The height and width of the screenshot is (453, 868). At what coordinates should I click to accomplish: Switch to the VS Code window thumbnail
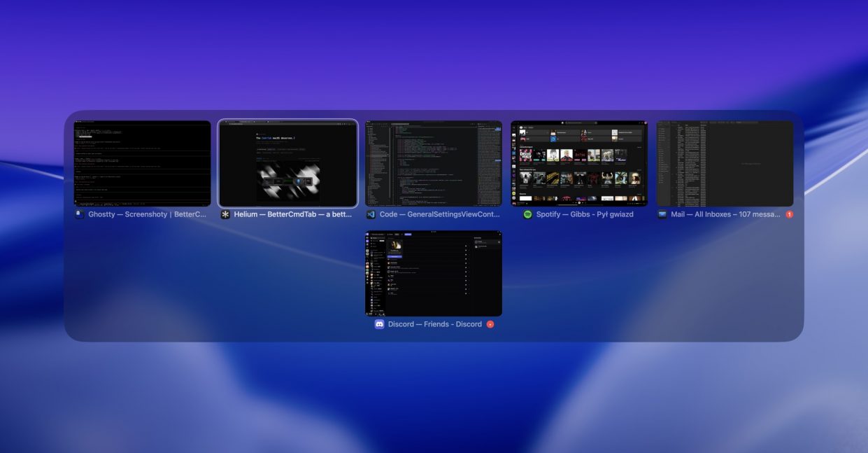434,164
